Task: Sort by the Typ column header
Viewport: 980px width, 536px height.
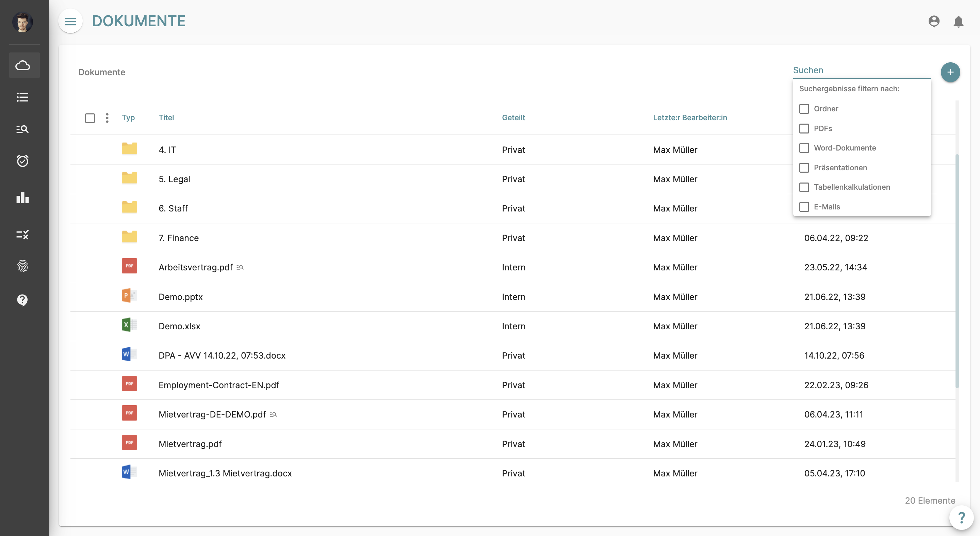Action: pyautogui.click(x=128, y=117)
